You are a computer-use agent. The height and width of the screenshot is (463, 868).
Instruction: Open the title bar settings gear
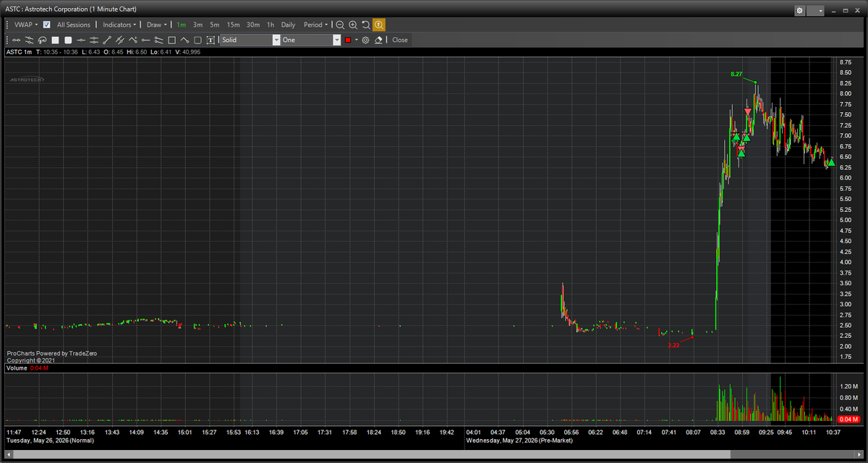pyautogui.click(x=799, y=11)
